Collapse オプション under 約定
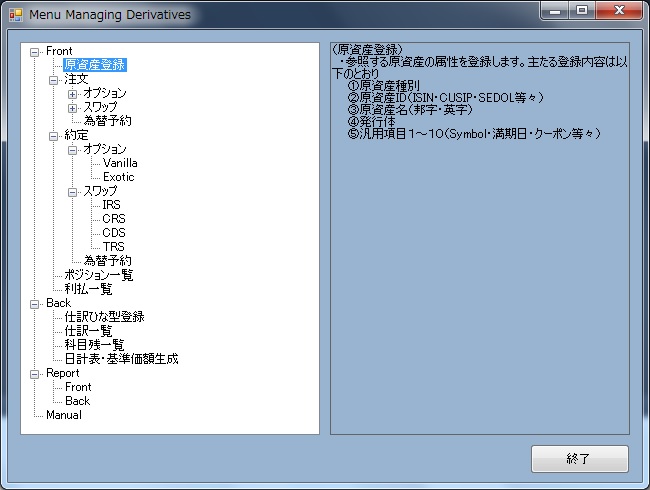 tap(73, 150)
